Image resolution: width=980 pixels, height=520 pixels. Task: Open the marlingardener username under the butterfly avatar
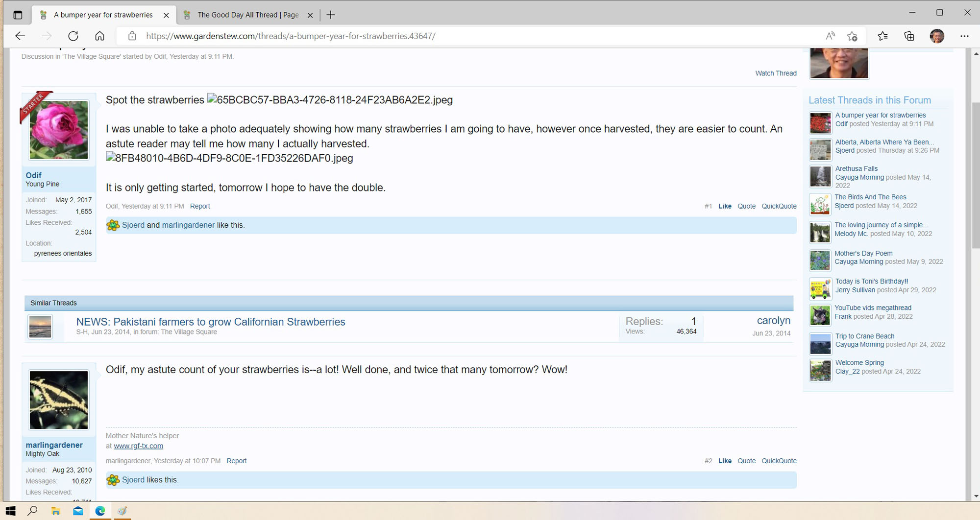(54, 445)
